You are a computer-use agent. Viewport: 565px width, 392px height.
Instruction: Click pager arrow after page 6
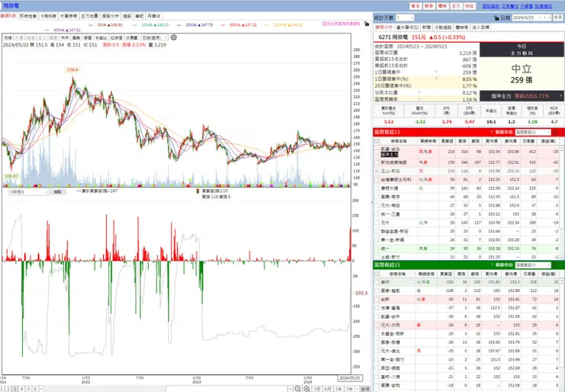[42, 389]
